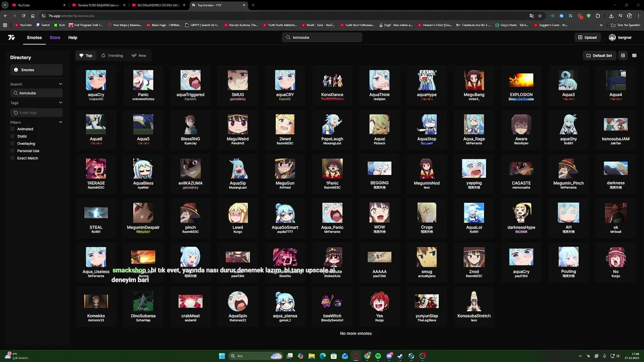Collapse the Tags section chevron

click(x=60, y=103)
